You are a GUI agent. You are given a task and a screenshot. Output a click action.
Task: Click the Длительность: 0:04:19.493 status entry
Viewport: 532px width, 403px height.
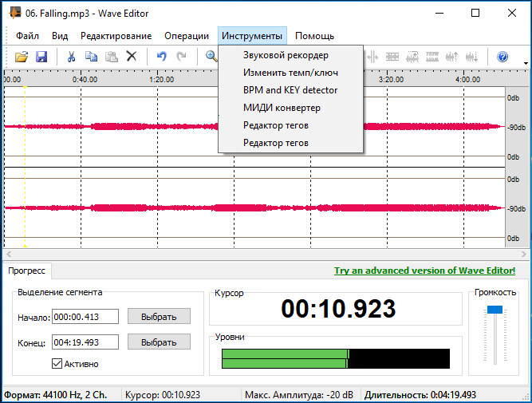(x=420, y=395)
